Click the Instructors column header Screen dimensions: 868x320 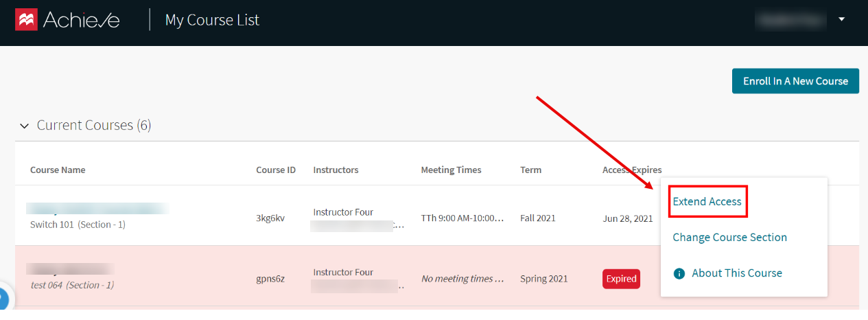[336, 170]
